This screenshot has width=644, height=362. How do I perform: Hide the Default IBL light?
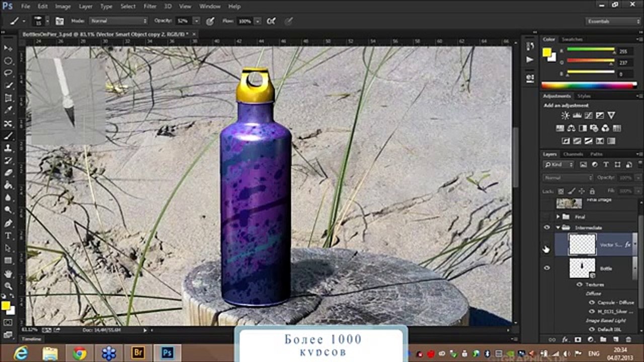point(592,329)
